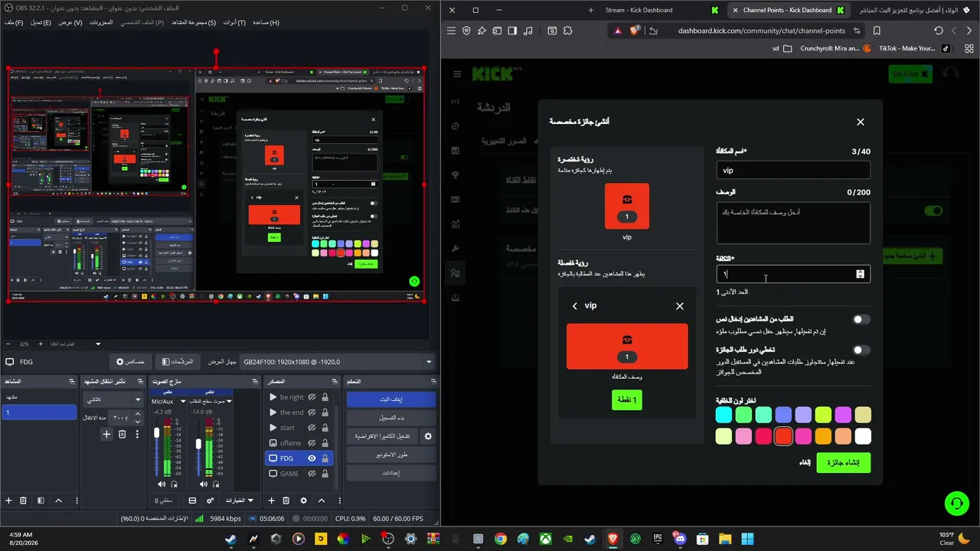Add a new source in OBS sources panel
This screenshot has width=980, height=551.
(x=271, y=500)
